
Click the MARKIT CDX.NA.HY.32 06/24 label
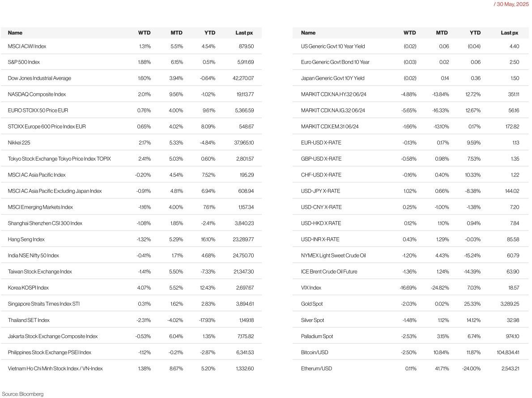click(x=333, y=94)
